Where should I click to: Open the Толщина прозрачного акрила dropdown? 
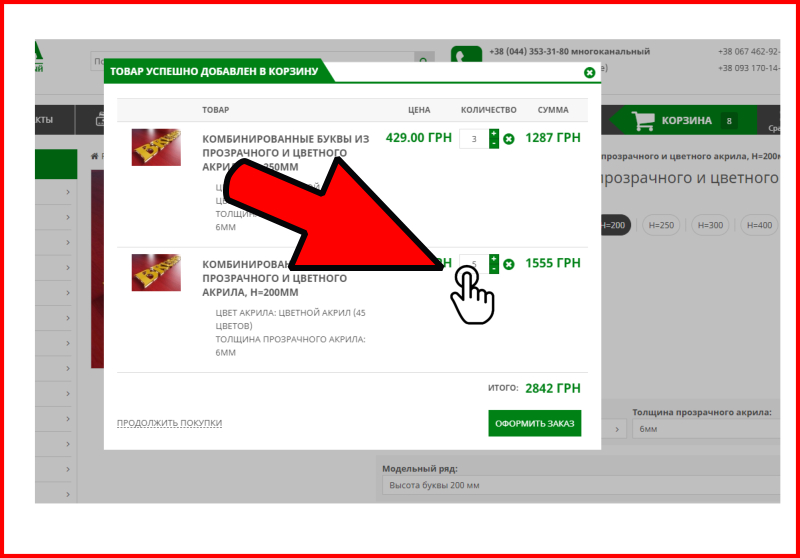(x=705, y=428)
